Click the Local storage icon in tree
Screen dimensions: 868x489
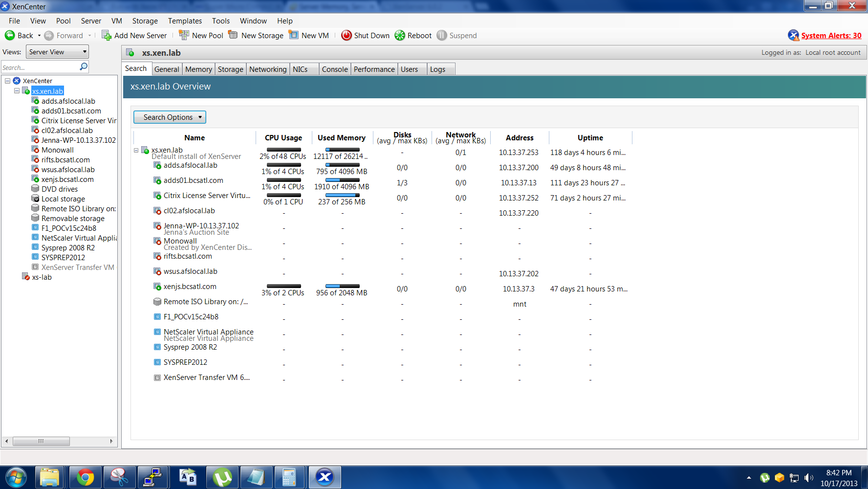35,199
